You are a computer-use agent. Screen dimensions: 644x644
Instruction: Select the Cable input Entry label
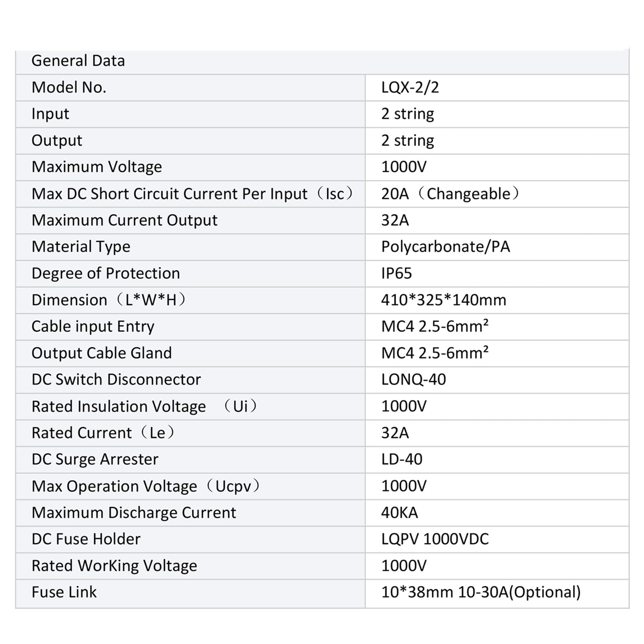tap(93, 326)
